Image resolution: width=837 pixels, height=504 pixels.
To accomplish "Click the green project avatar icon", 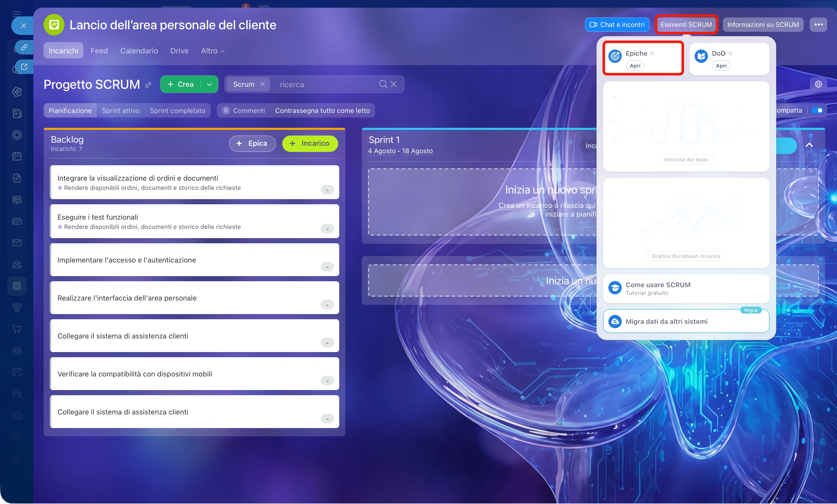I will (x=54, y=25).
